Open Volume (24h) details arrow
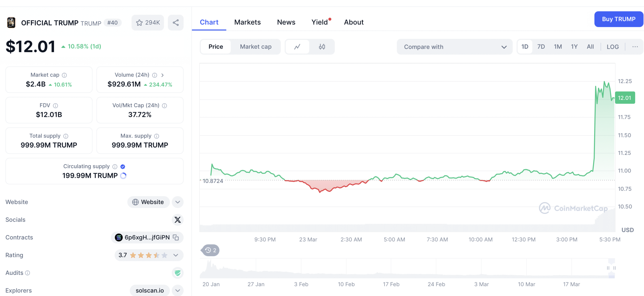The height and width of the screenshot is (296, 644). (163, 75)
